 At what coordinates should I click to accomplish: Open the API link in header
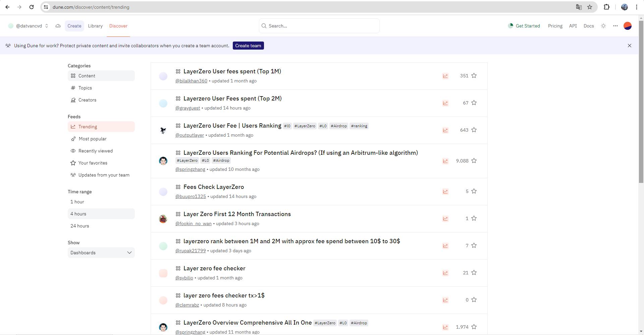(x=573, y=26)
